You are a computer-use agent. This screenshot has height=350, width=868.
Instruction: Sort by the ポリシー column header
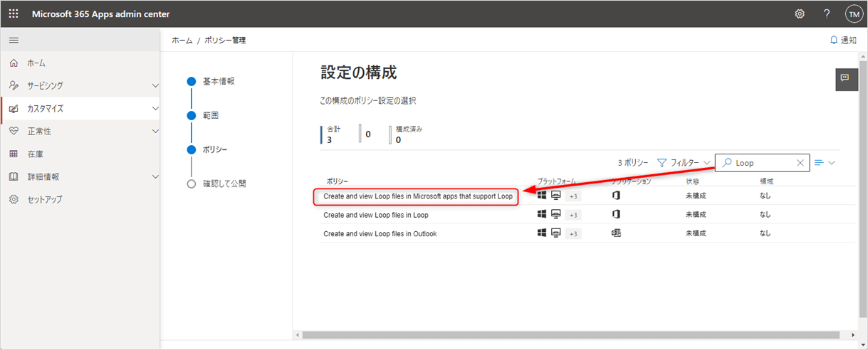click(x=338, y=181)
